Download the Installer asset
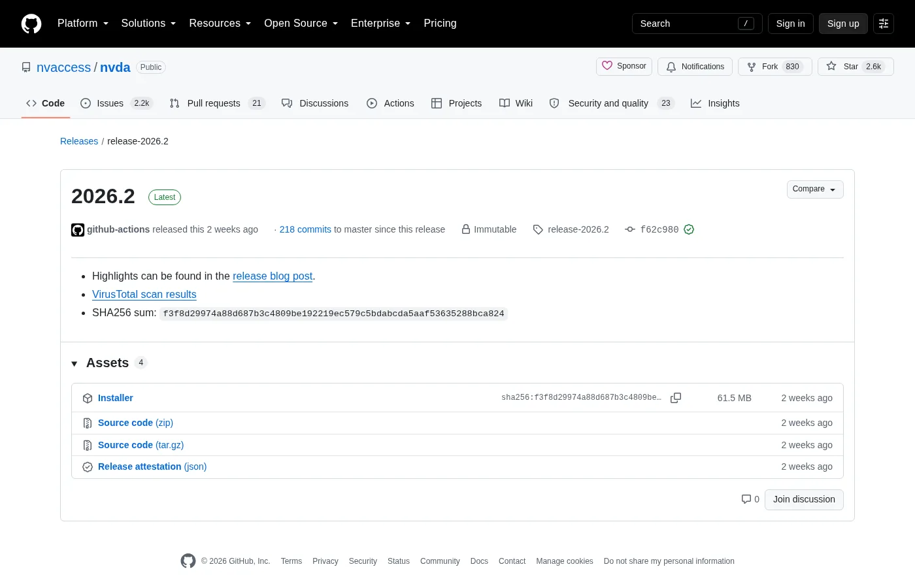The width and height of the screenshot is (915, 588). [x=116, y=398]
